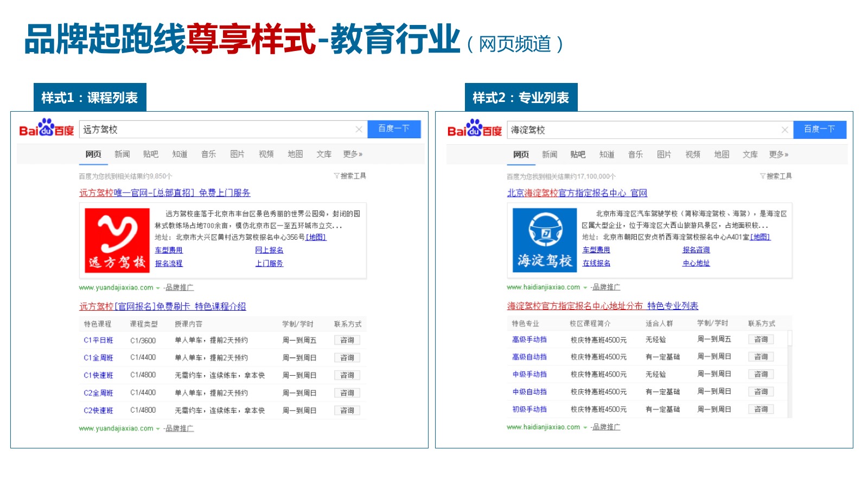Image resolution: width=868 pixels, height=488 pixels.
Task: Clear the 海淀驾校 search box with X
Action: 784,130
